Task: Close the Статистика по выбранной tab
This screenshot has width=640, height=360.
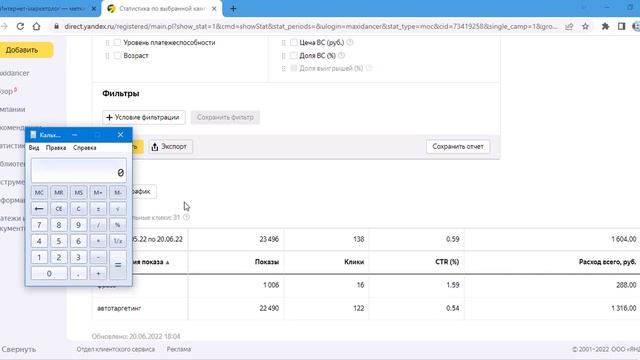Action: click(214, 9)
